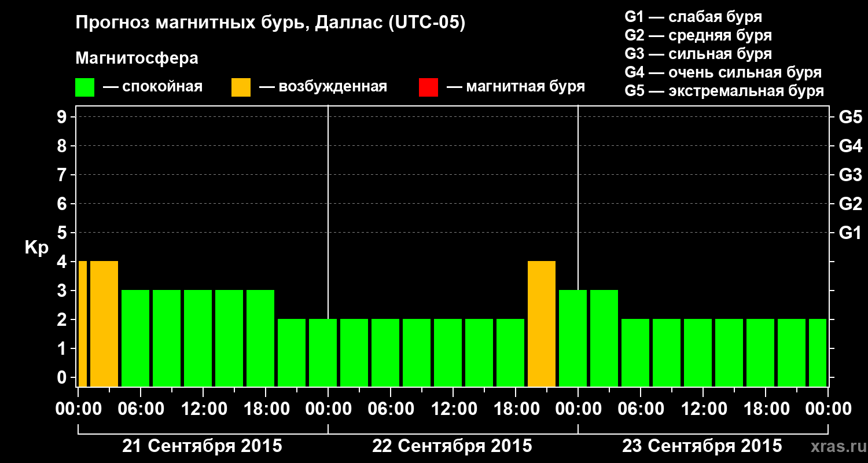Click the Kp axis value 3
This screenshot has height=463, width=868.
(63, 291)
